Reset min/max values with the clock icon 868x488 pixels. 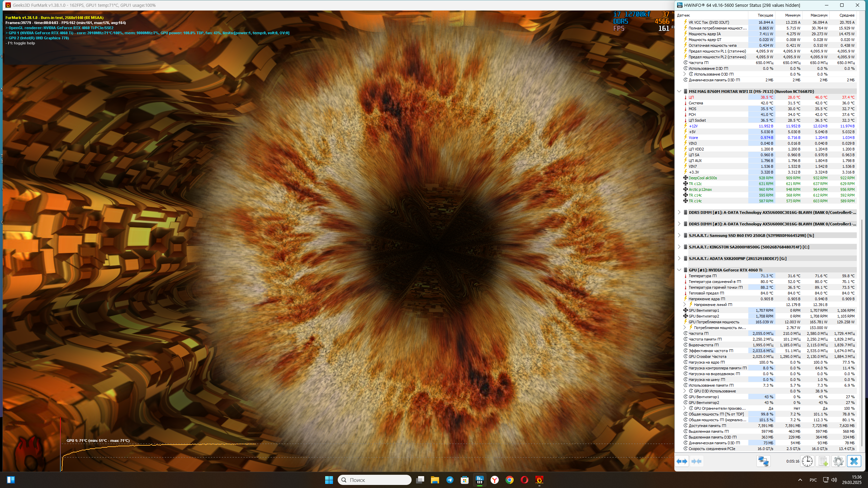(807, 461)
